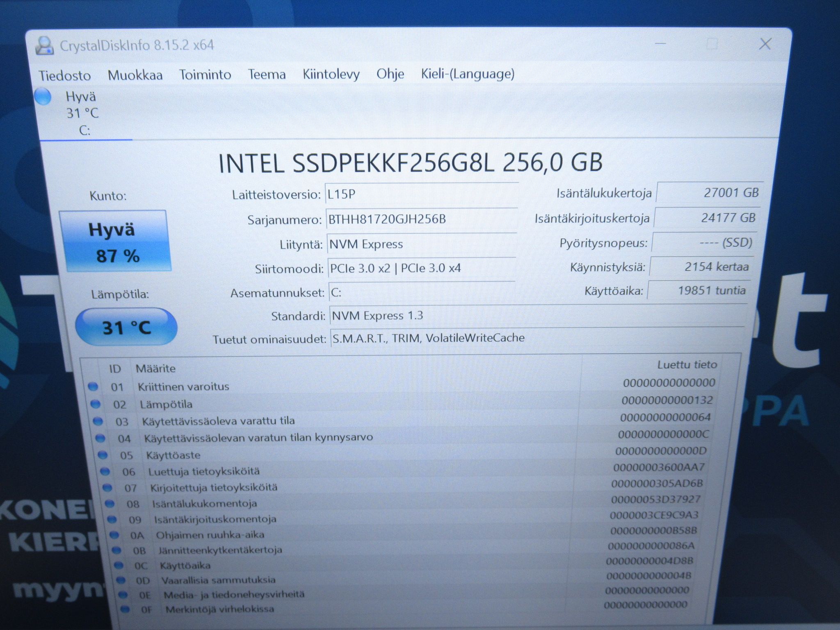Click the 31 °C temperature button

pyautogui.click(x=126, y=327)
